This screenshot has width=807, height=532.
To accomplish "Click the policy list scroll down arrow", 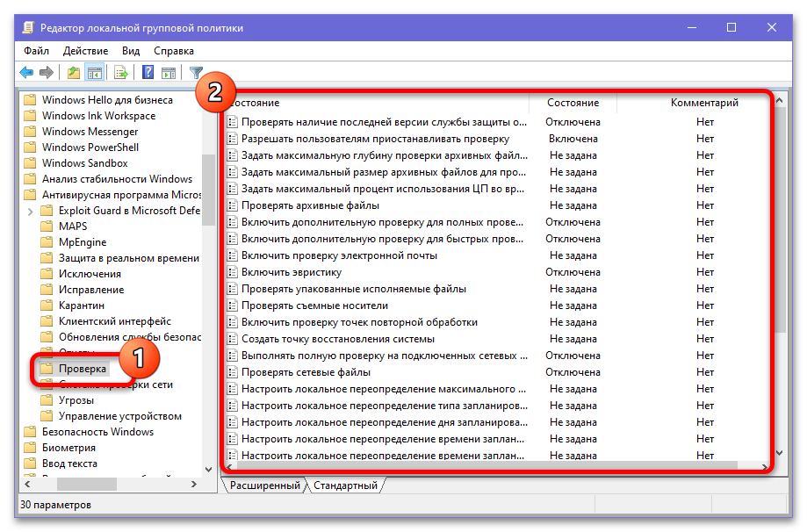I will coord(780,453).
